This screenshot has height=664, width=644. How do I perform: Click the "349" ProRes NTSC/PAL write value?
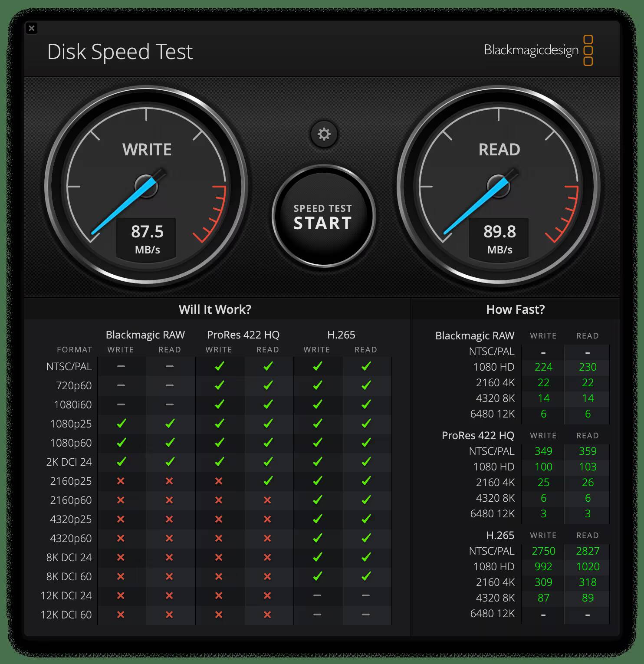[543, 451]
